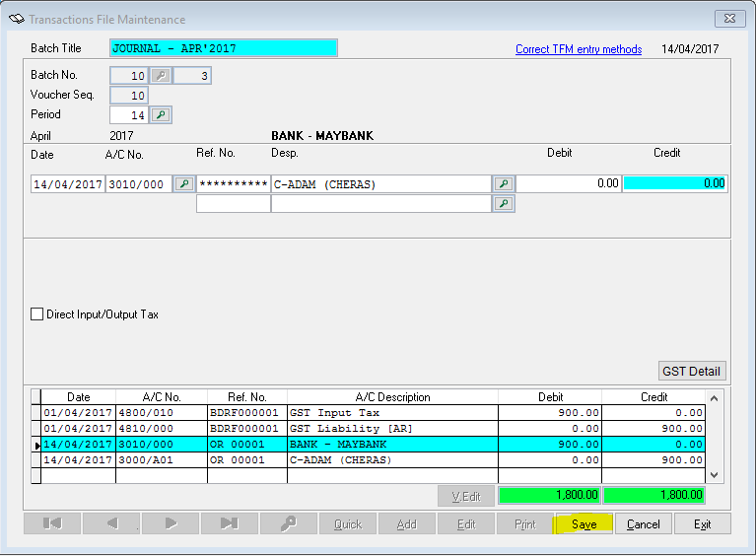This screenshot has width=756, height=556.
Task: Click the grid Debit column header
Action: [550, 397]
